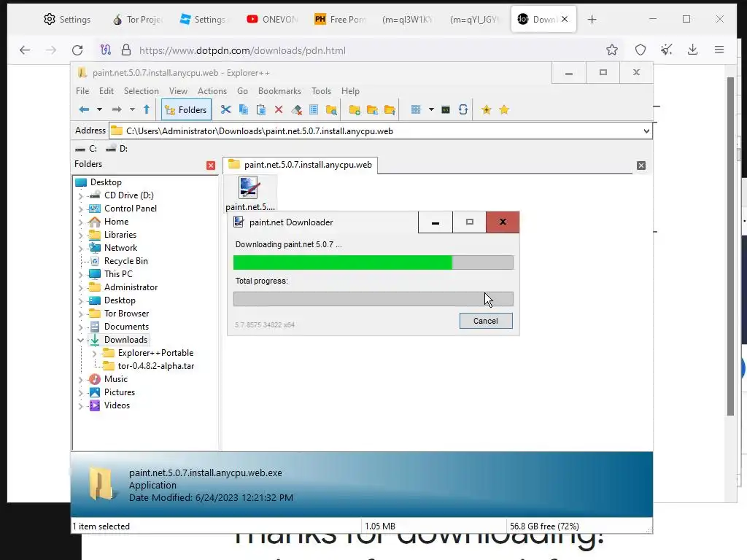747x560 pixels.
Task: Open the Go menu
Action: (242, 91)
